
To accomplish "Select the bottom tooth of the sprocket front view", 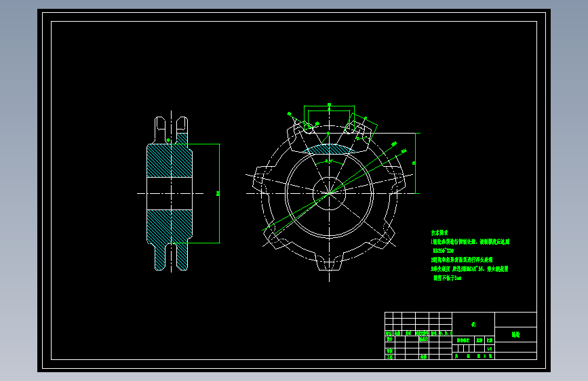I will pos(329,262).
